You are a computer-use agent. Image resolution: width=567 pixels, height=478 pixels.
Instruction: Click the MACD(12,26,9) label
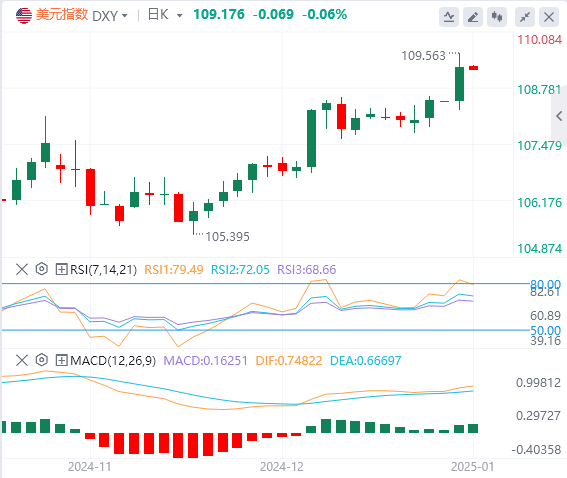113,360
